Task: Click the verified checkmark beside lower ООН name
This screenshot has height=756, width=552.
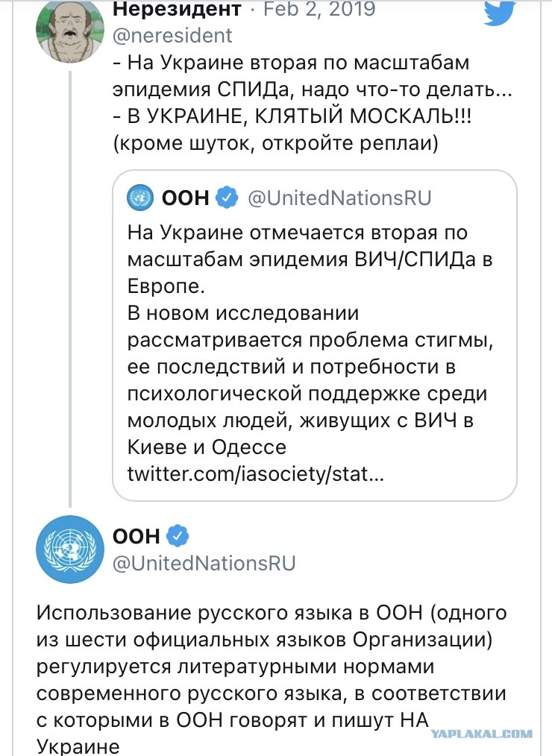Action: tap(178, 535)
